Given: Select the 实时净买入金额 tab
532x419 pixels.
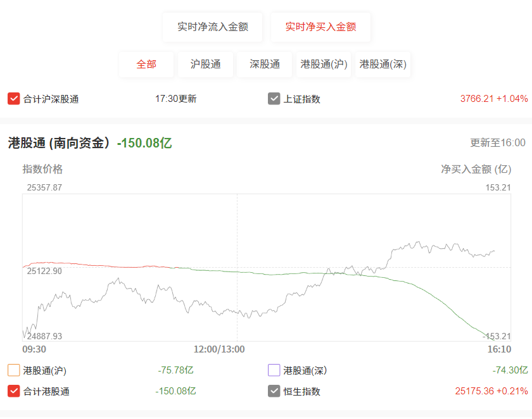Looking at the screenshot, I should (320, 27).
